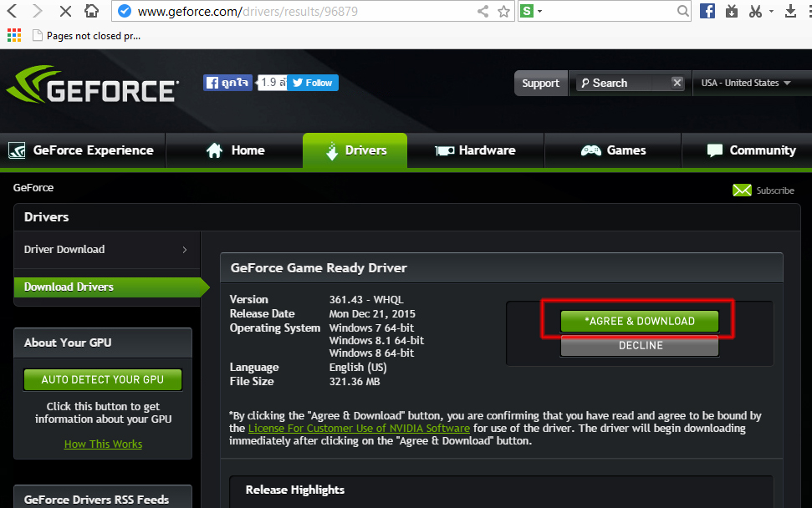Click the Subscribe link text
This screenshot has width=812, height=508.
point(775,190)
